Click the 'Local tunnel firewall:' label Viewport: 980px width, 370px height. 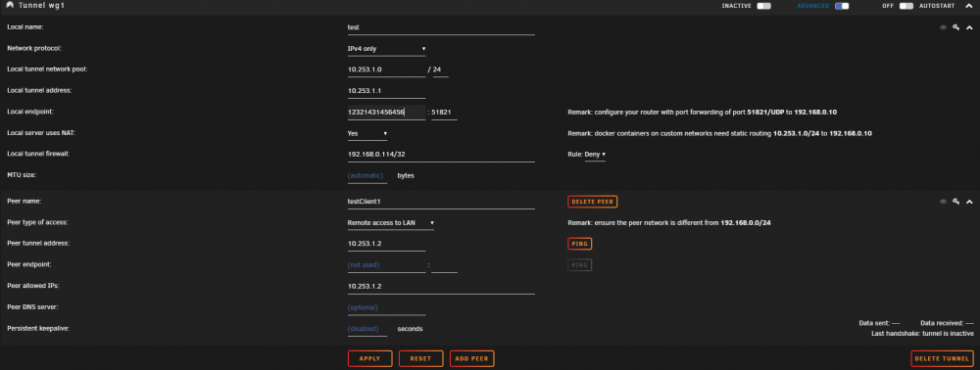pyautogui.click(x=38, y=154)
